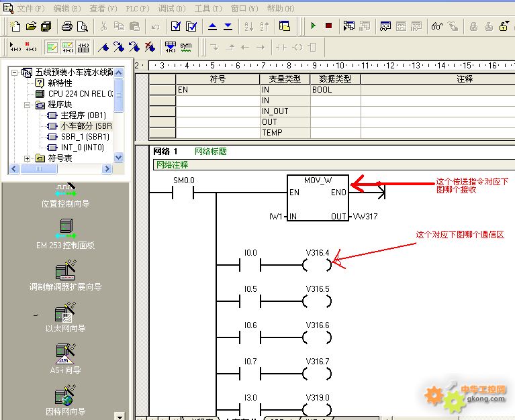
Task: Open Print Preview icon
Action: point(83,26)
